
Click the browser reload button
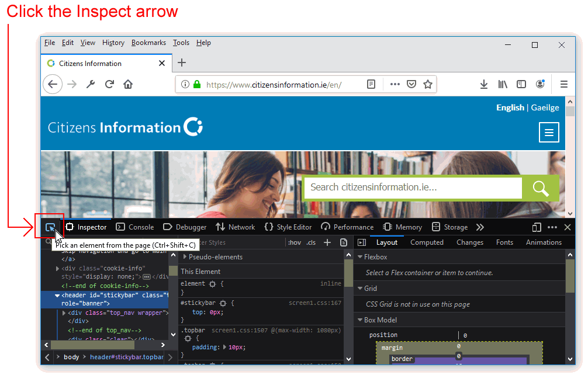point(109,84)
